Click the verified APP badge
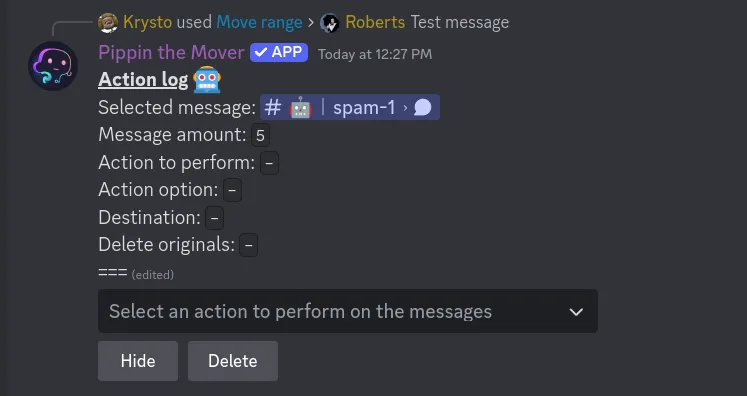 pos(279,52)
